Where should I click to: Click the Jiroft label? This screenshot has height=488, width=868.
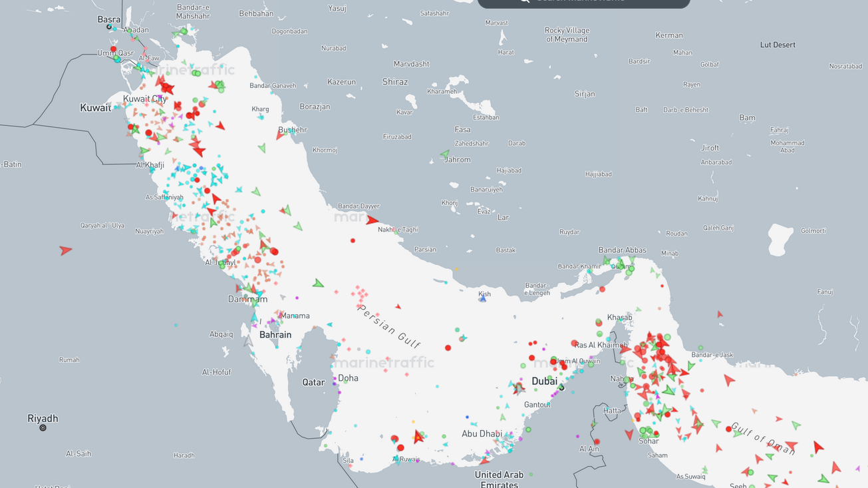[710, 148]
